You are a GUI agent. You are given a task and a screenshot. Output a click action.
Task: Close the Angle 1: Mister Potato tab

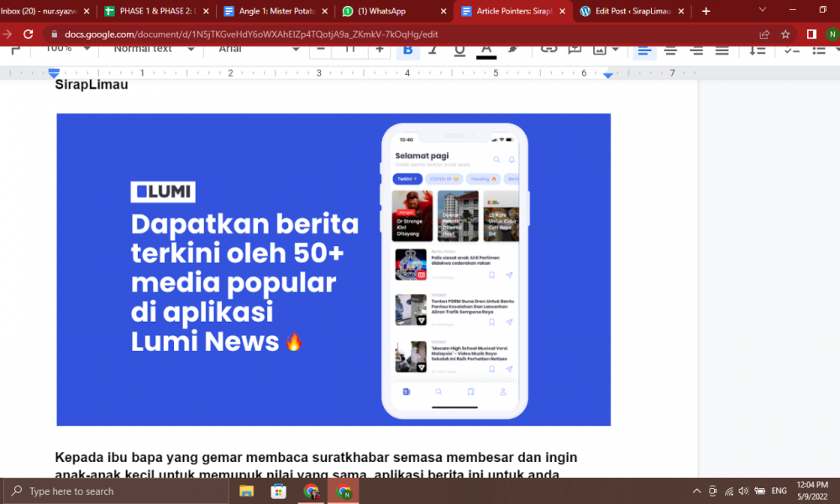[x=324, y=11]
